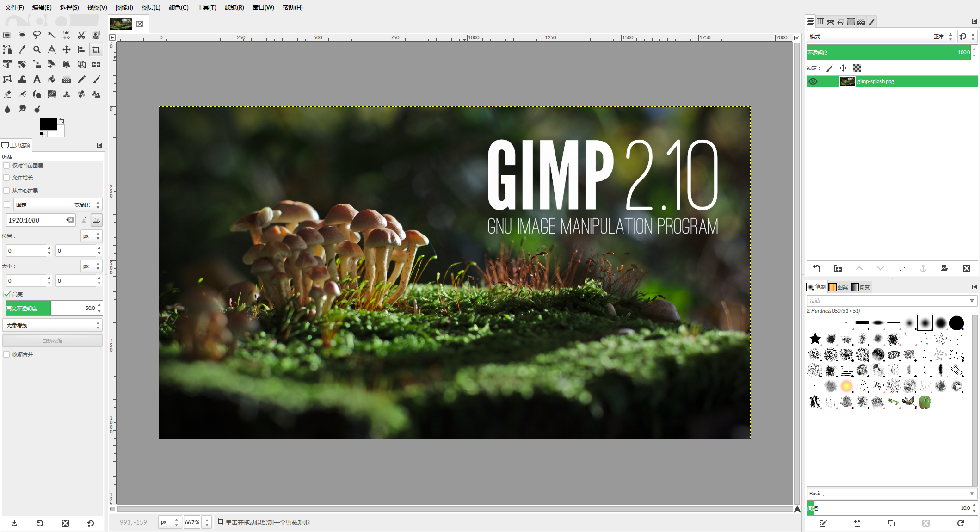The image size is (980, 532).
Task: Enable 收缩合并 checkbox
Action: (6, 354)
